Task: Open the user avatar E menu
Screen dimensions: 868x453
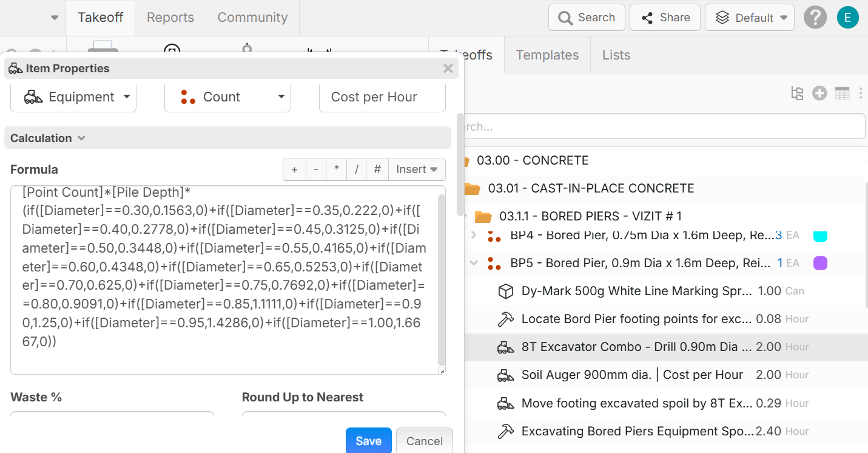Action: point(847,18)
